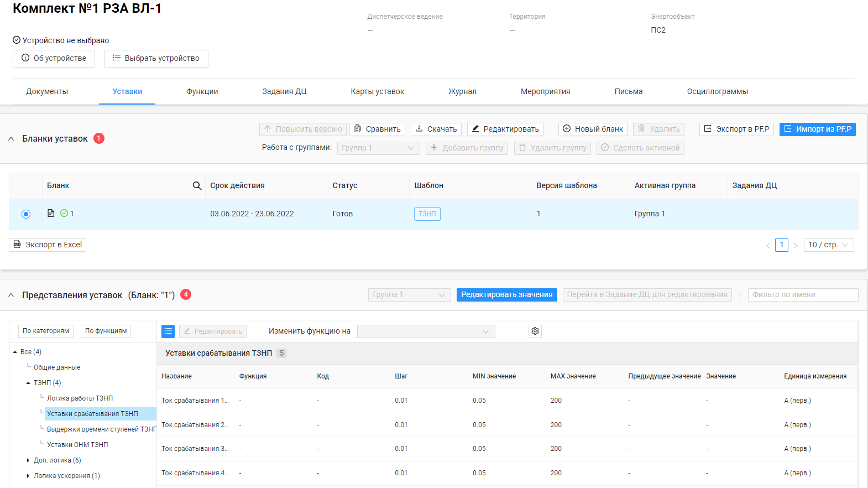Click the Сделать активной button
This screenshot has height=488, width=868.
point(640,148)
